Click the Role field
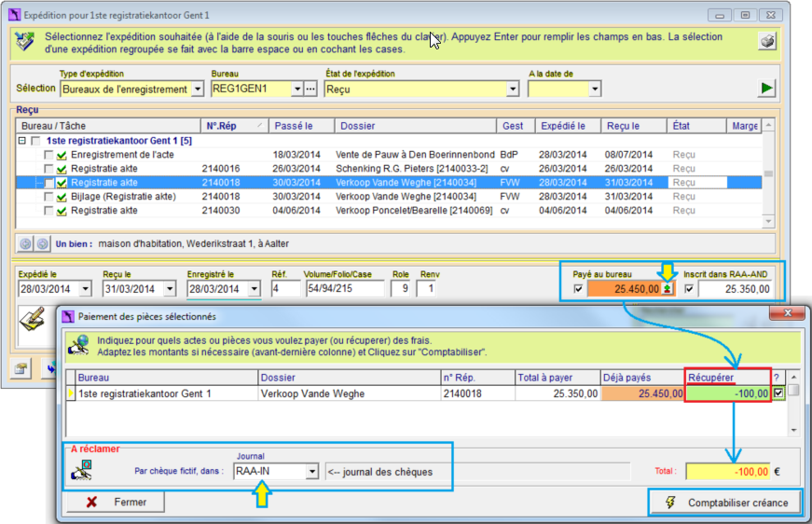Screen dimensions: 812x524 [x=401, y=288]
